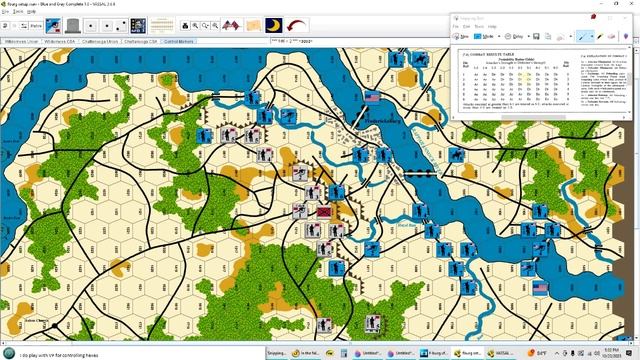This screenshot has width=640, height=360.
Task: Click the zoom in magnifier
Action: 195,26
